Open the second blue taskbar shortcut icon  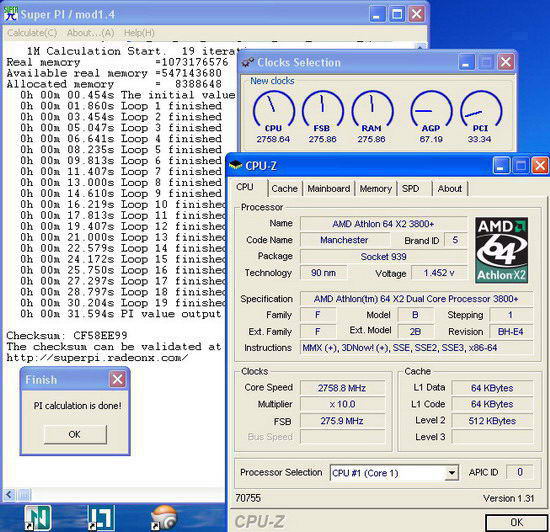point(101,518)
